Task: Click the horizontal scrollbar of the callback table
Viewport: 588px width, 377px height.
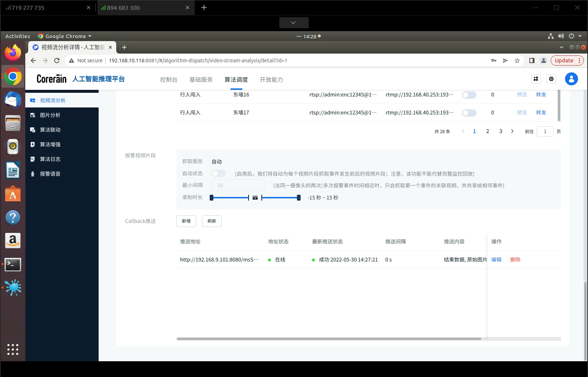Action: point(329,339)
